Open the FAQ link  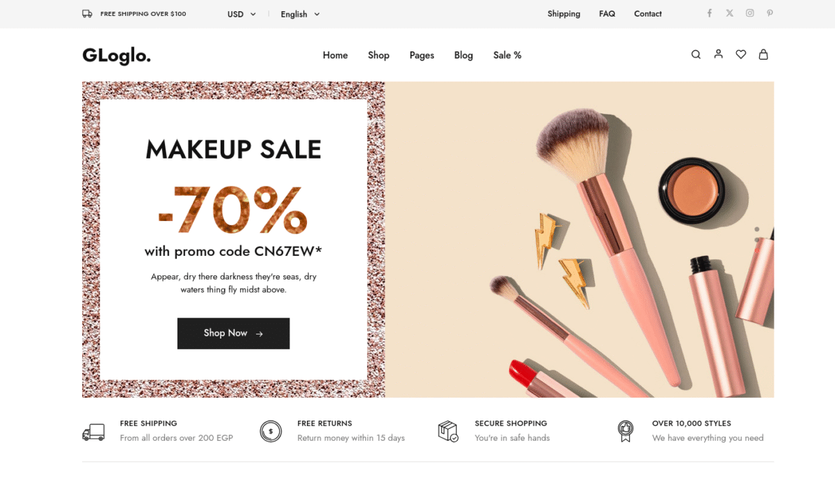(607, 14)
